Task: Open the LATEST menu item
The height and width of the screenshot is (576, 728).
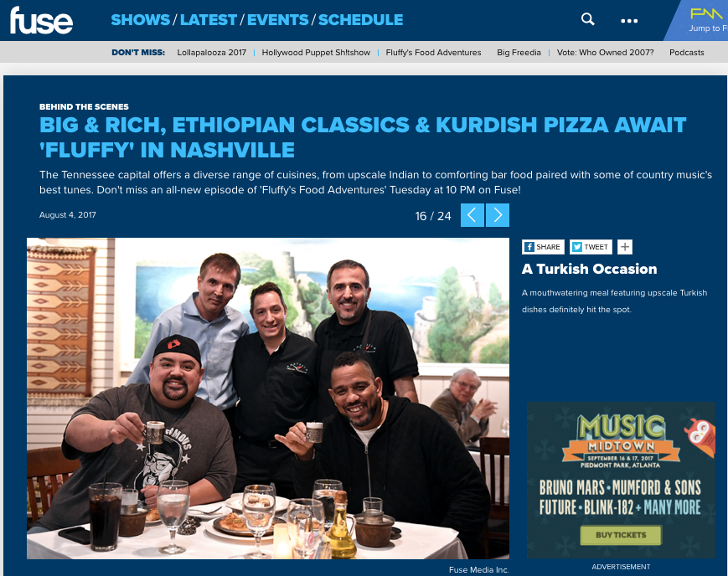Action: click(209, 20)
